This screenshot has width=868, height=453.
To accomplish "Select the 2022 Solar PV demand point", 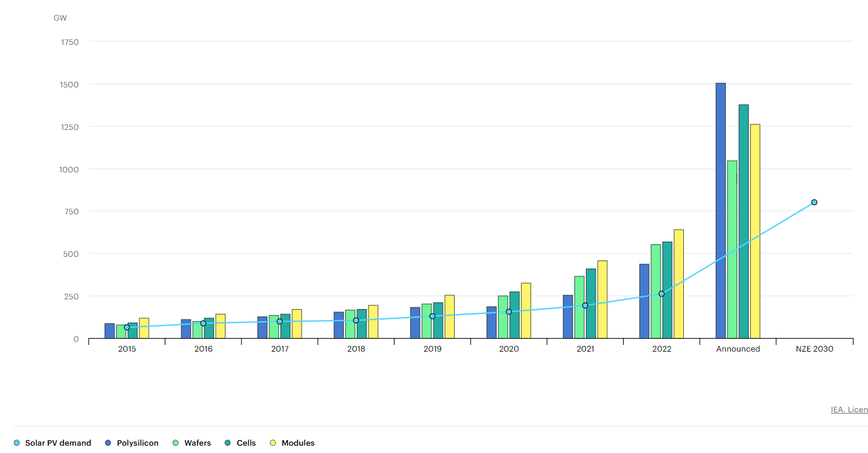I will coord(661,294).
